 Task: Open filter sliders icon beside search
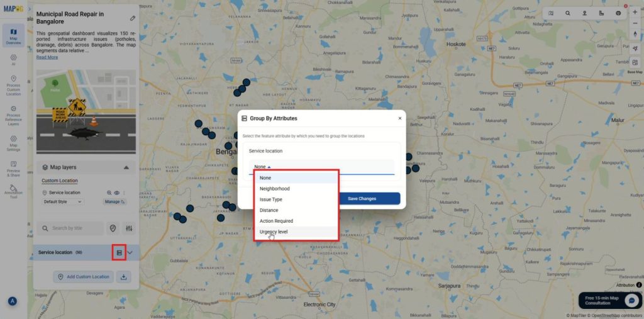(x=129, y=228)
